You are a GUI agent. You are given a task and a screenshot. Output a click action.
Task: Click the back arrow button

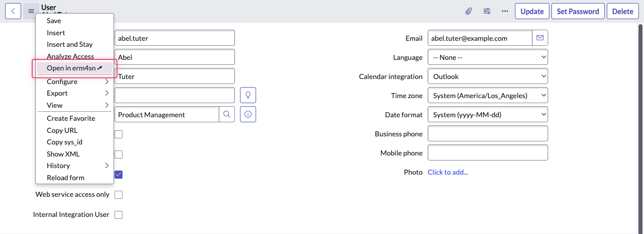click(13, 11)
